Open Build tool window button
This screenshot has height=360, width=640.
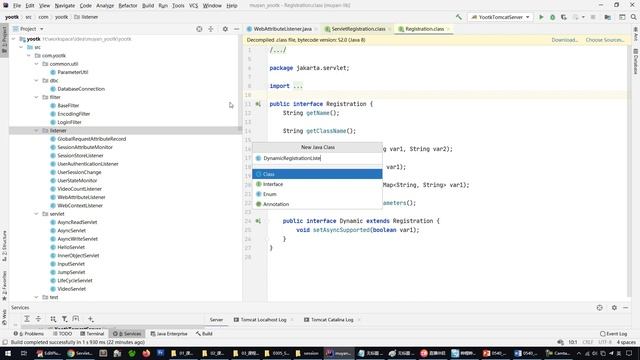(x=204, y=334)
